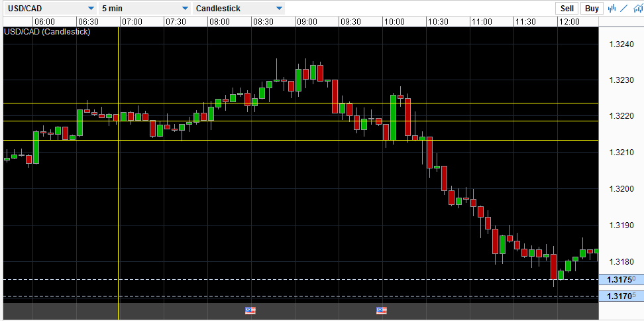
Task: Select the trend line drawing tool icon
Action: tap(625, 8)
